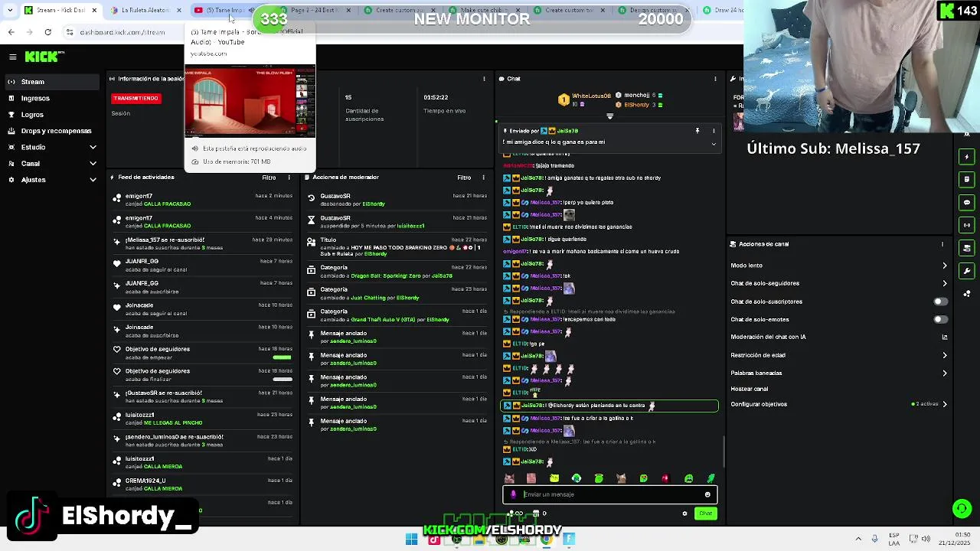Collapse the chat leaderboard with the down arrow

pos(610,116)
